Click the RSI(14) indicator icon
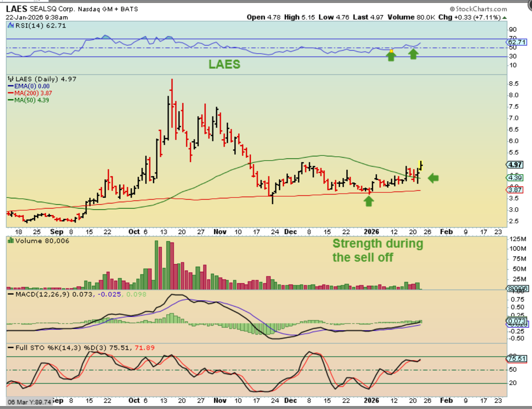This screenshot has width=532, height=409. point(11,25)
